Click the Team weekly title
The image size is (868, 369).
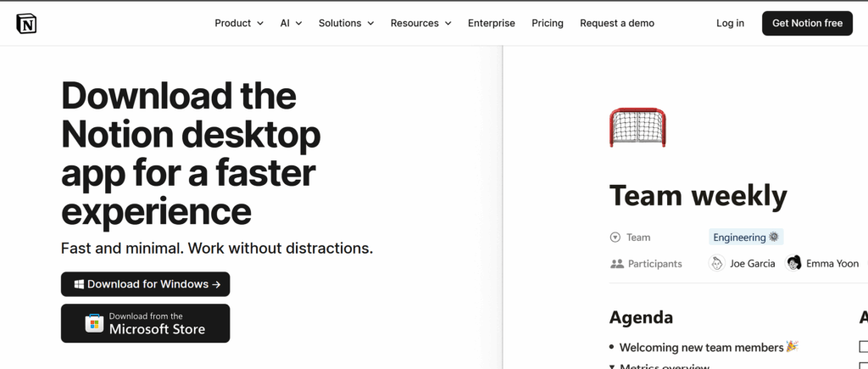tap(698, 196)
